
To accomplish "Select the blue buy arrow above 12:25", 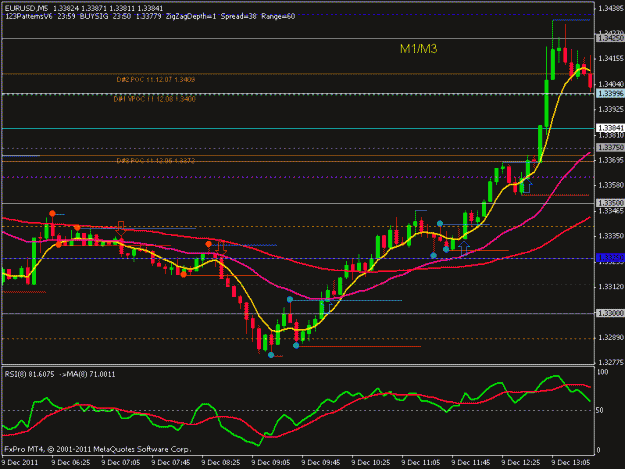I will 527,186.
